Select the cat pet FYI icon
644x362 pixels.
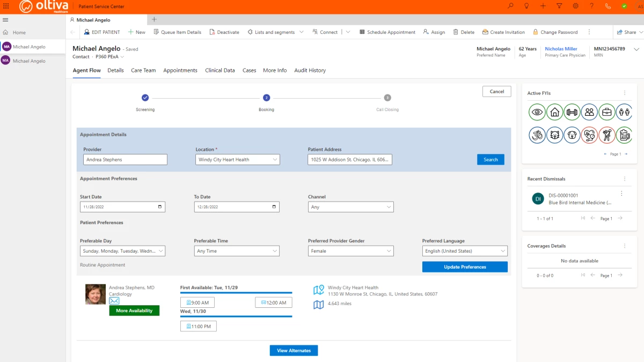point(554,135)
